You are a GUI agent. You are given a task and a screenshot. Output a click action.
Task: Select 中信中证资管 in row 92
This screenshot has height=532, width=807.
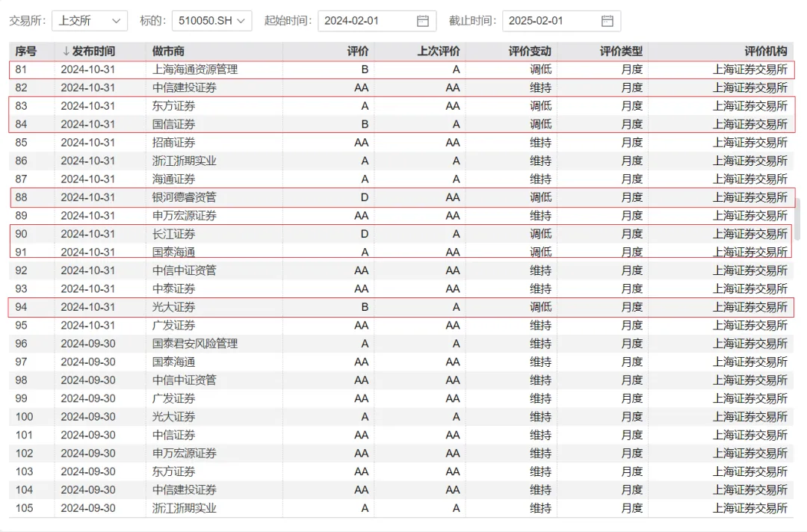coord(185,270)
